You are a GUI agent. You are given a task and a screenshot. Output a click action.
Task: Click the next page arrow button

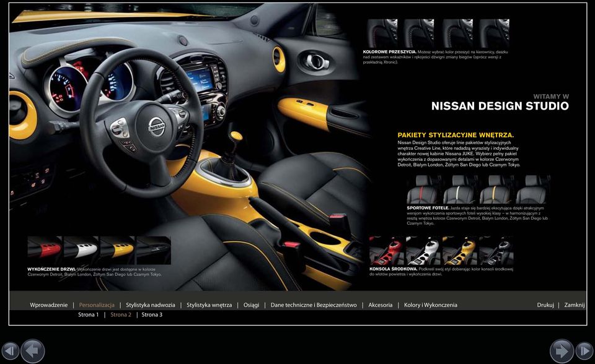[x=562, y=351]
